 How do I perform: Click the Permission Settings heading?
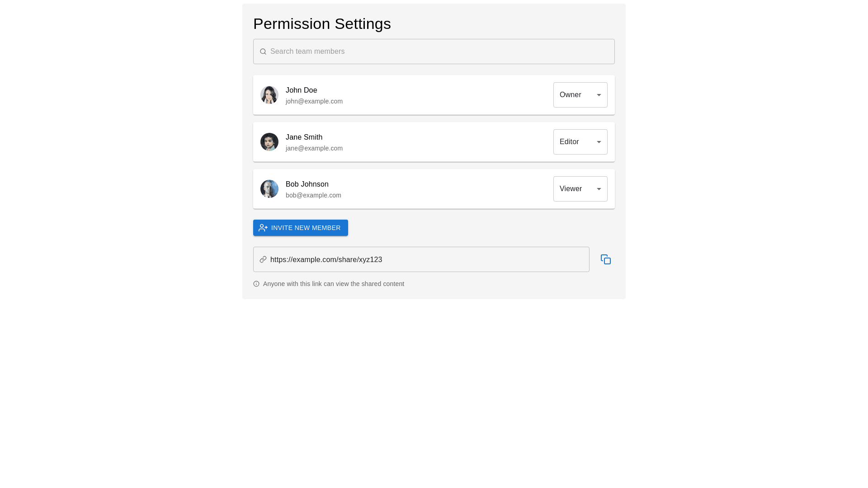[x=322, y=23]
